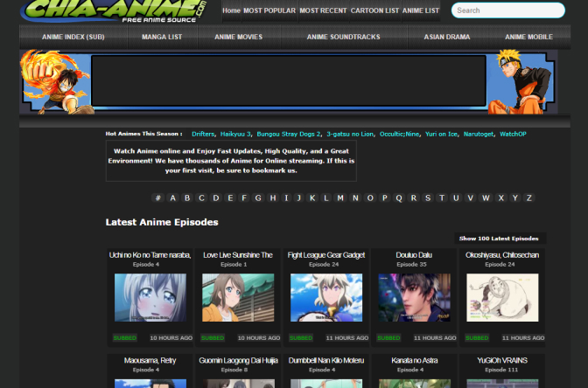This screenshot has width=588, height=388.
Task: Go to MOST RECENT section
Action: (x=323, y=10)
